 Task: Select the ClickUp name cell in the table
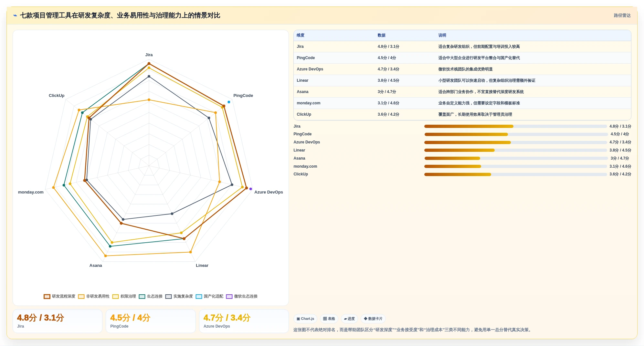[x=334, y=114]
